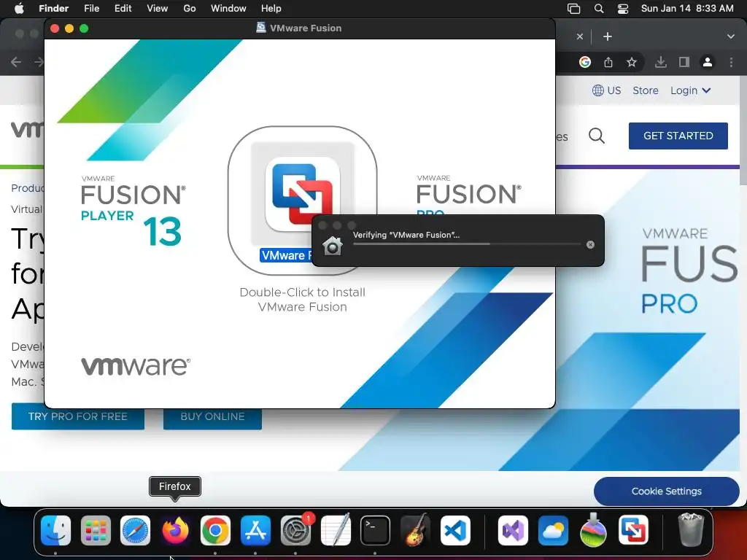
Task: Open the Edit menu
Action: [x=123, y=9]
